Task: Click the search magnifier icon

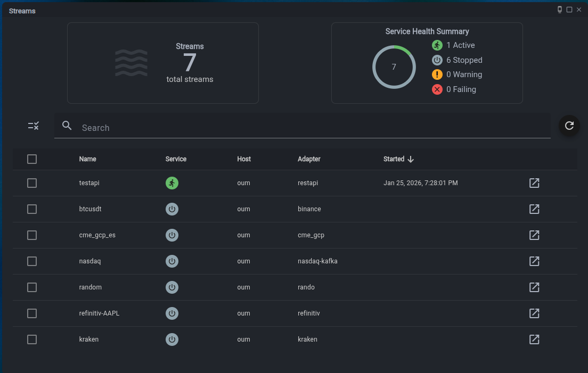Action: pyautogui.click(x=67, y=126)
